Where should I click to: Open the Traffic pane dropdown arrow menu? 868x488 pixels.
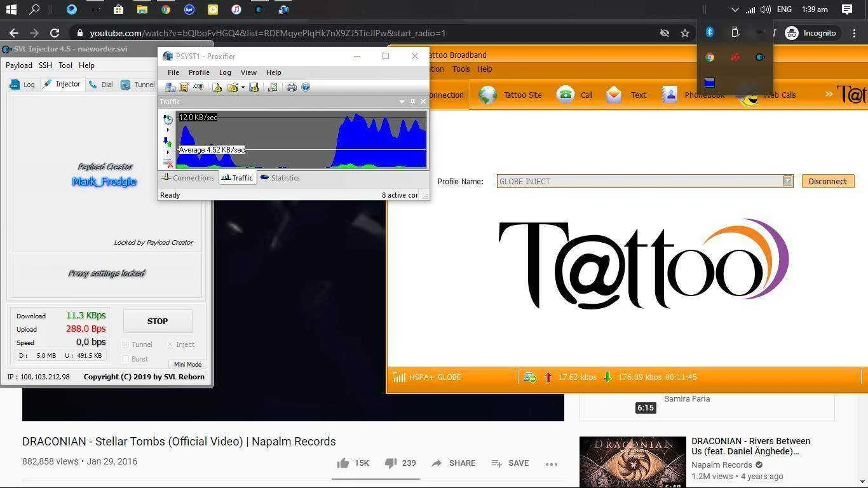pos(402,102)
